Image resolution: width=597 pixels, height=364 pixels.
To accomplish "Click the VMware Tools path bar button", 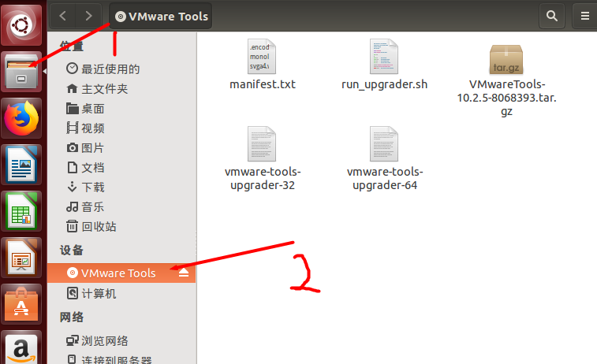I will pos(161,17).
